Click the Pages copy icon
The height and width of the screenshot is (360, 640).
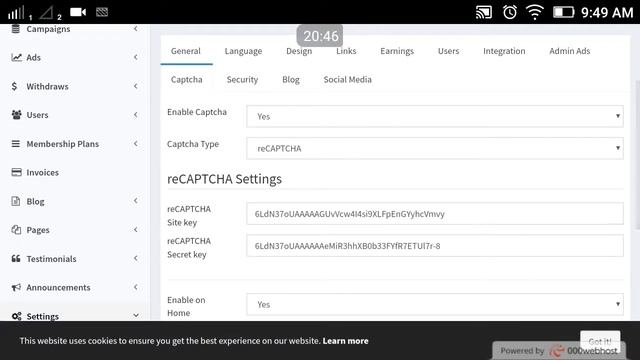point(16,230)
